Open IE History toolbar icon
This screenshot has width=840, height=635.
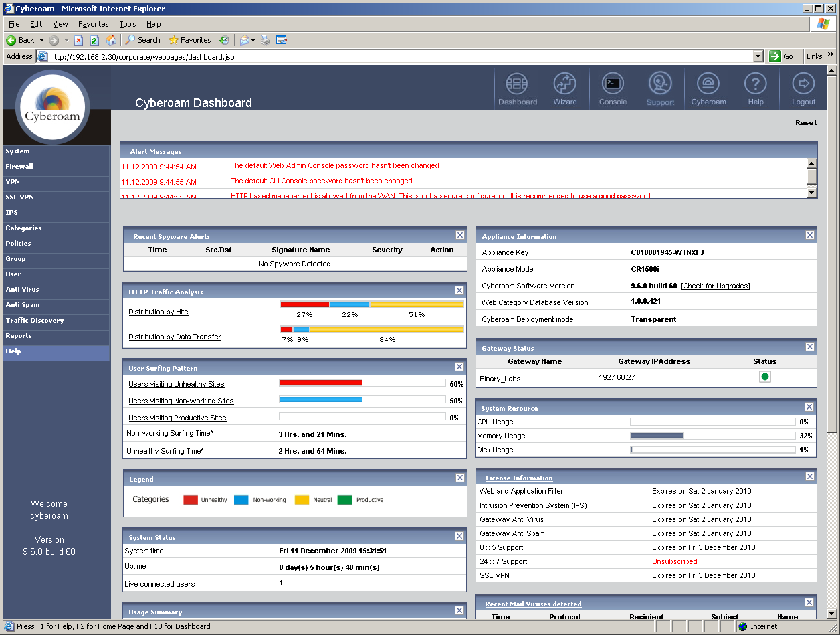click(x=224, y=40)
